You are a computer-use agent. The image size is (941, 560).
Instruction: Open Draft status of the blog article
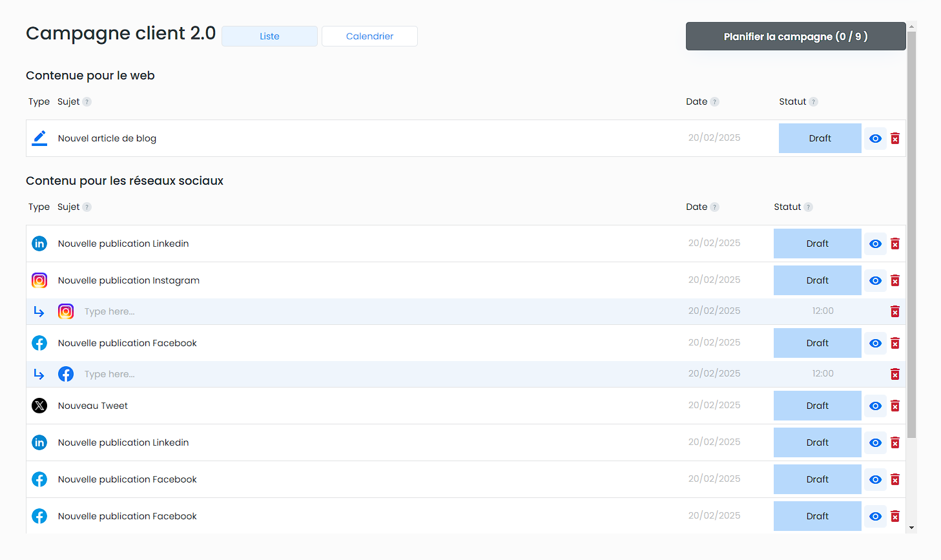(x=820, y=138)
